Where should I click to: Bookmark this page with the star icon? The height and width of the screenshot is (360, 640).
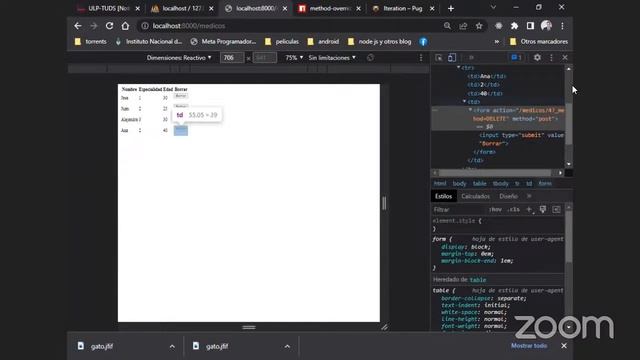[479, 26]
